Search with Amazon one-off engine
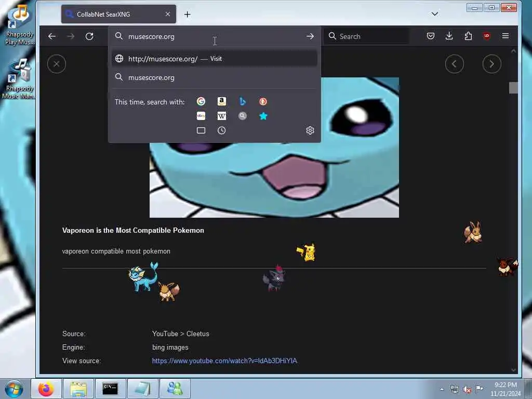Viewport: 532px width, 399px height. coord(221,101)
